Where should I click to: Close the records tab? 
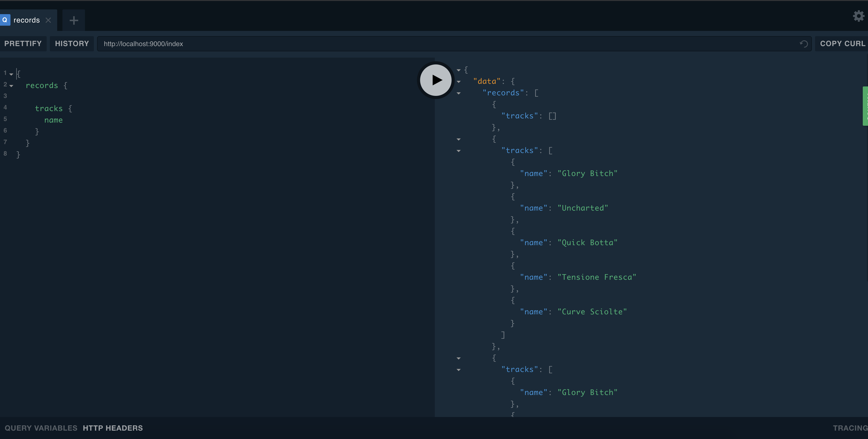click(48, 20)
